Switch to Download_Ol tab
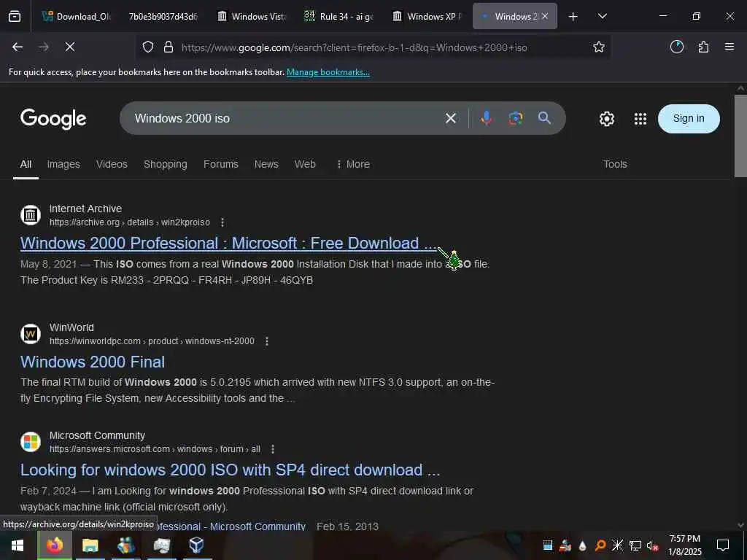 tap(76, 16)
